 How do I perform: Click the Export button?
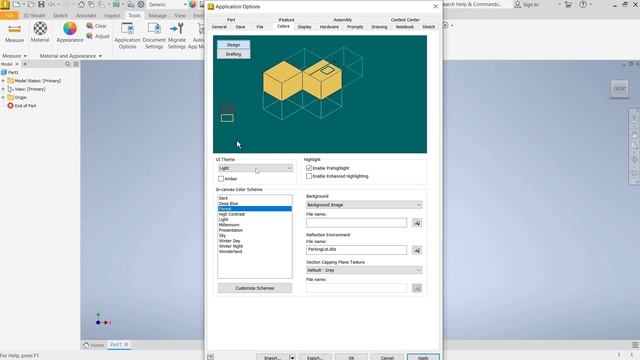(315, 357)
